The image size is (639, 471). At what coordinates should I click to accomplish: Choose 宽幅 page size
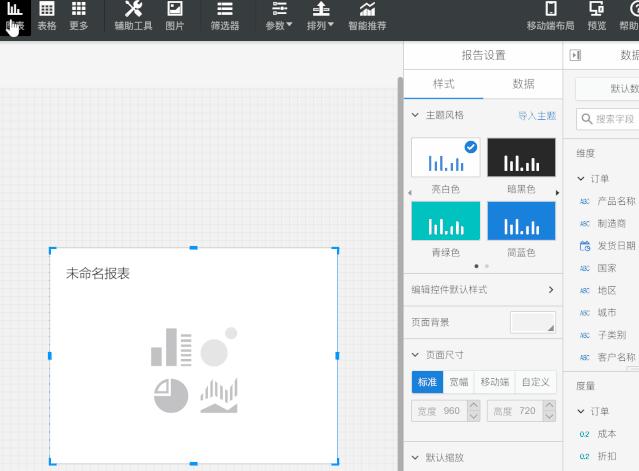[459, 382]
